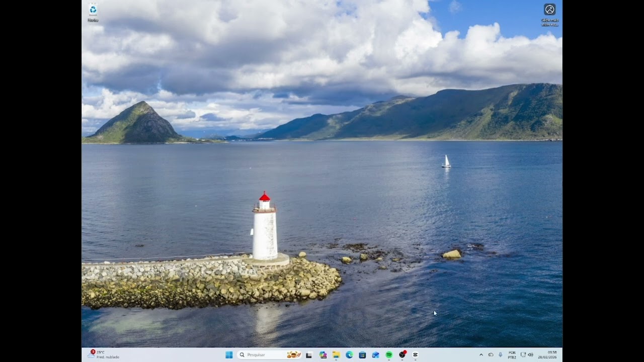Open Microsoft Store from the taskbar
644x362 pixels.
362,354
